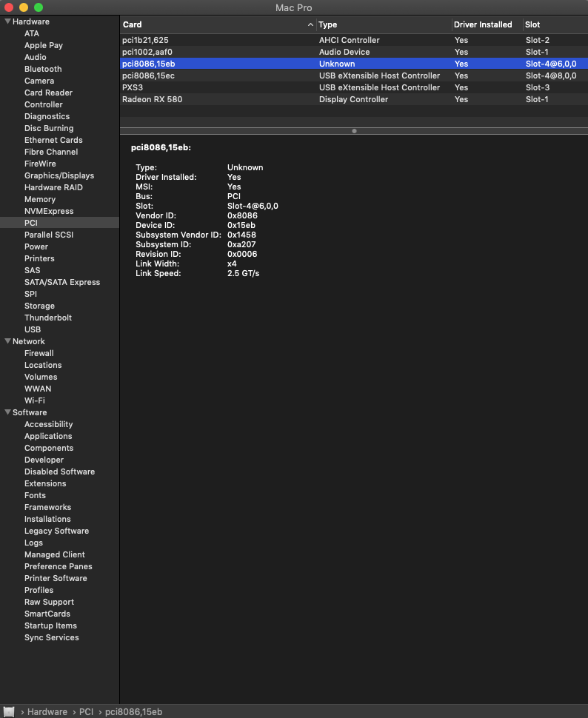Select the pci1b21,625 AHCI Controller row
This screenshot has height=718, width=588.
[354, 40]
